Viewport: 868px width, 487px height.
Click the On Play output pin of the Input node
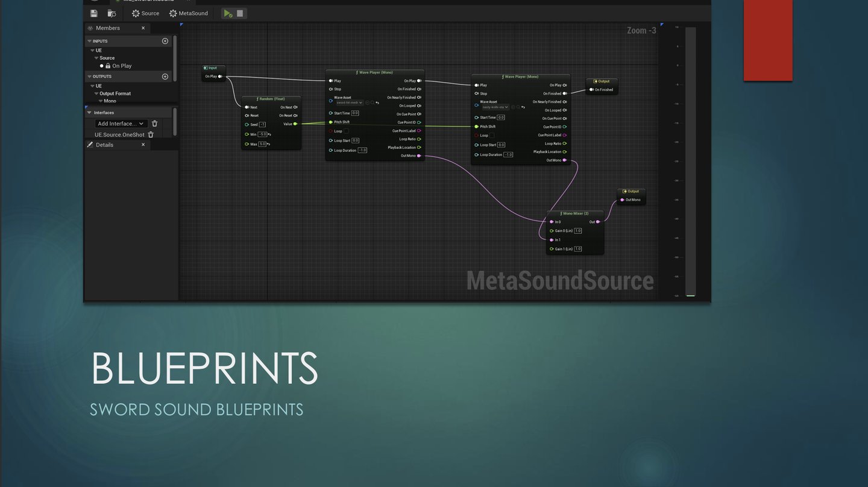(x=220, y=77)
